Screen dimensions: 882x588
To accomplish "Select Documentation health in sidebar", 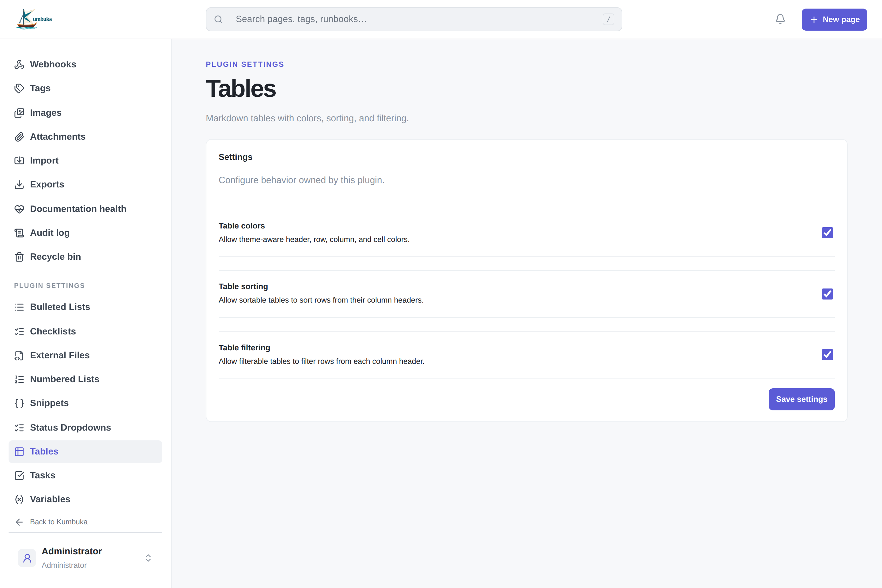I will 85,209.
